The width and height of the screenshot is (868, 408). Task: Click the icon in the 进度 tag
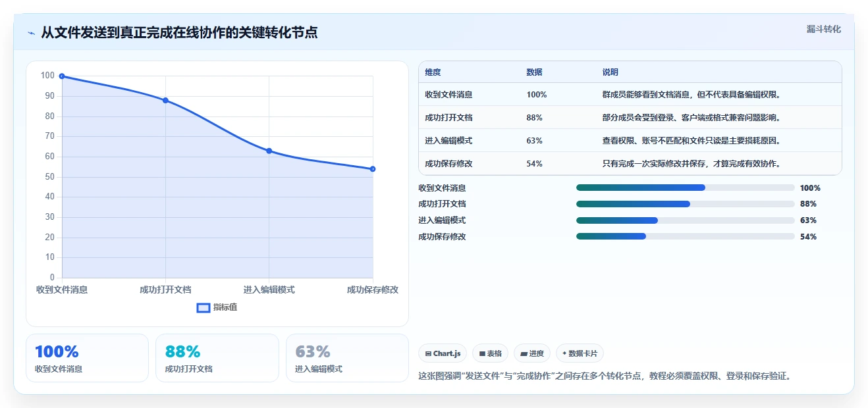point(524,353)
